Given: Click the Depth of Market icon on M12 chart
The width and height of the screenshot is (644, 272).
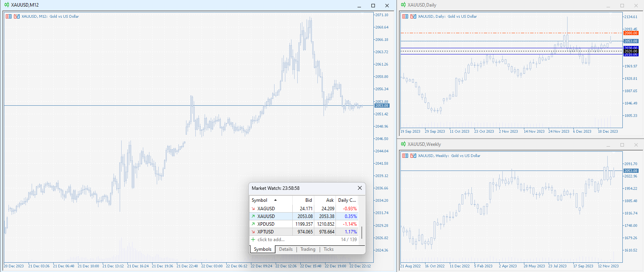Looking at the screenshot, I should pos(8,17).
